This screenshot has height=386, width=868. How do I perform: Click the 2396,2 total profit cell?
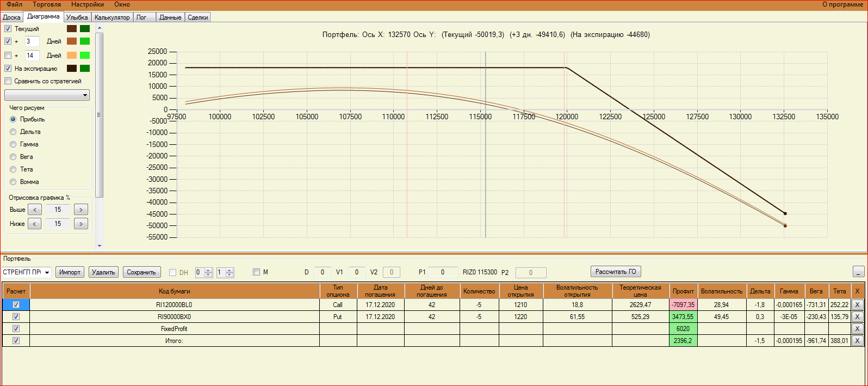pyautogui.click(x=683, y=341)
